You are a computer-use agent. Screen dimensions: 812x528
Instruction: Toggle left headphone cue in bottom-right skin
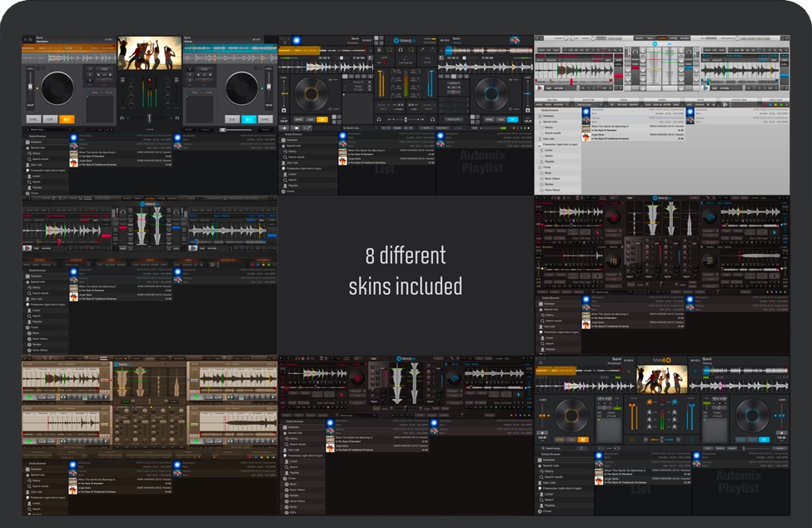632,439
